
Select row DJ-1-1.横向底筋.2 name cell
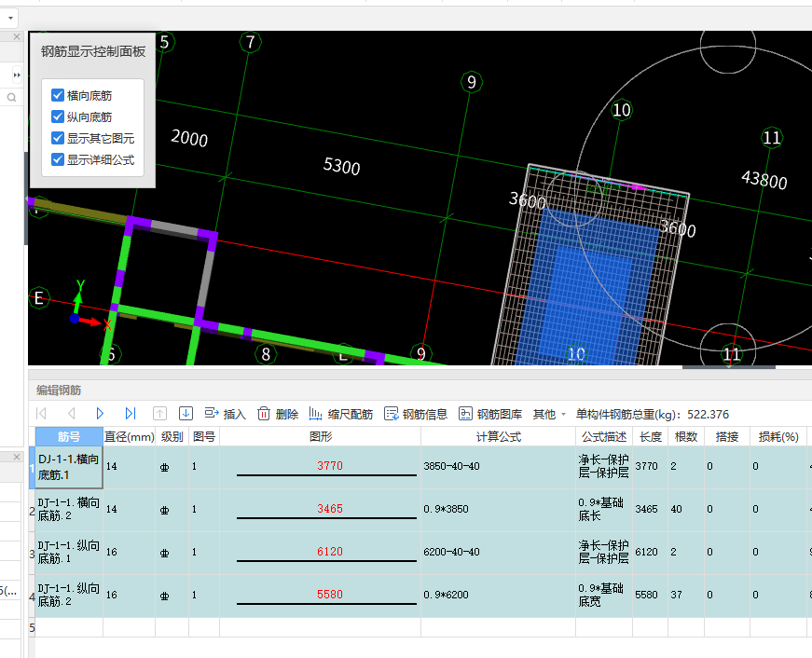click(69, 510)
